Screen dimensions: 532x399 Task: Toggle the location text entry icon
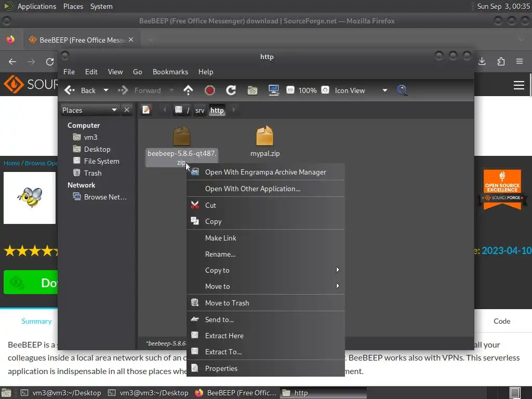pos(146,110)
